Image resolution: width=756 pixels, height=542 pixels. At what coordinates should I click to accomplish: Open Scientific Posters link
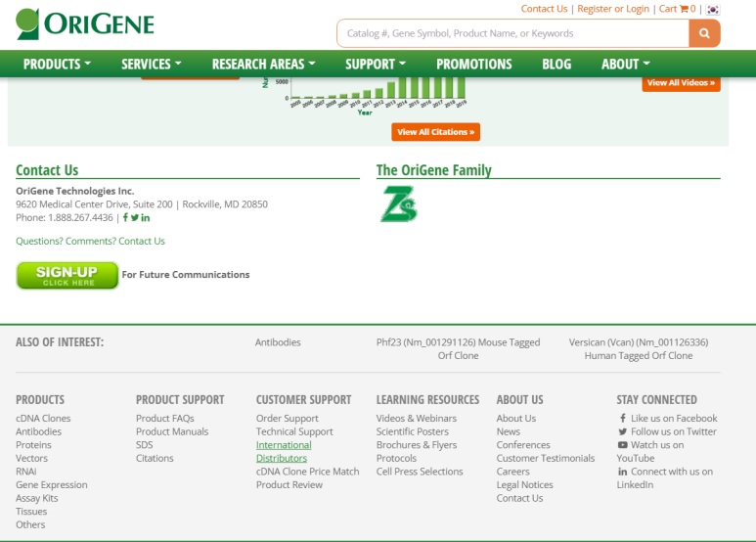[x=413, y=431]
